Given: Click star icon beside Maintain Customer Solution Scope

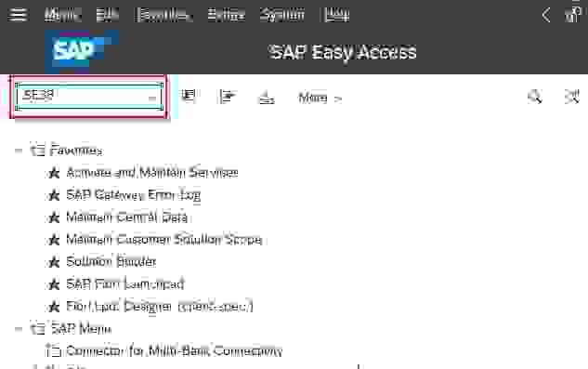Looking at the screenshot, I should pyautogui.click(x=54, y=240).
